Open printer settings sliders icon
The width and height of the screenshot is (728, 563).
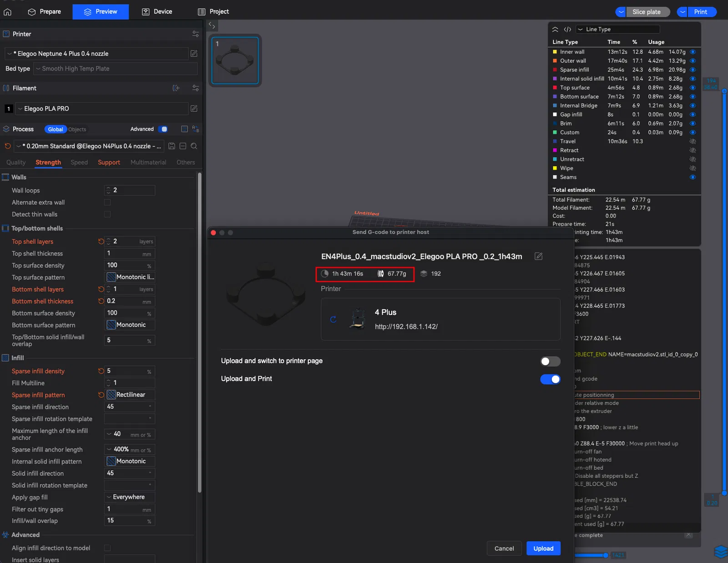click(x=196, y=34)
